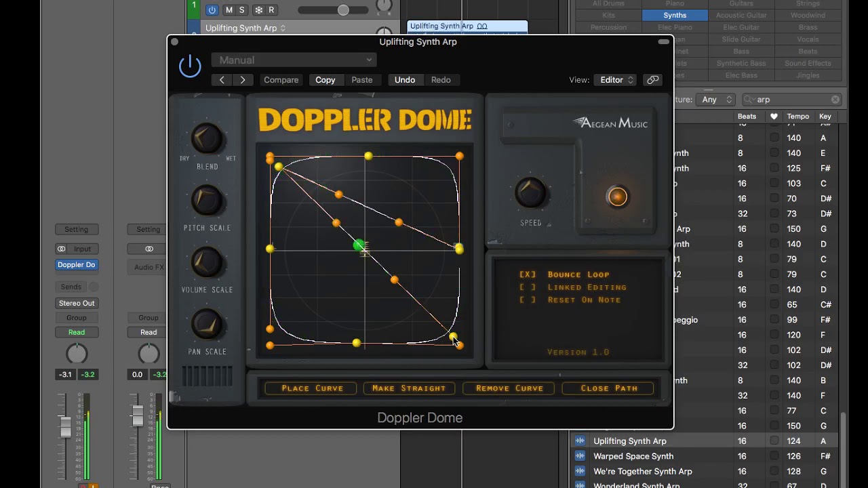Image resolution: width=868 pixels, height=488 pixels.
Task: Select the Sound Effects category
Action: [808, 64]
